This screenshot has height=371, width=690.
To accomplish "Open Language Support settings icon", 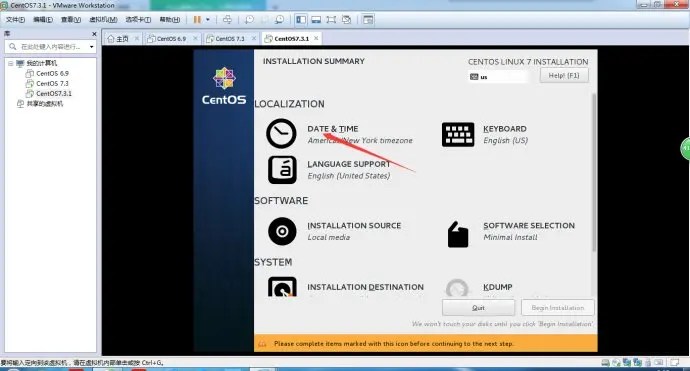I will pyautogui.click(x=282, y=169).
